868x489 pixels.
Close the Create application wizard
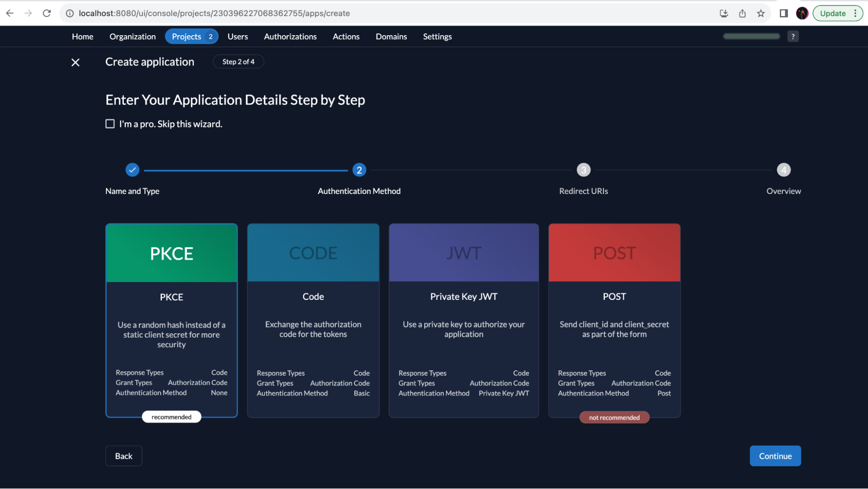76,62
